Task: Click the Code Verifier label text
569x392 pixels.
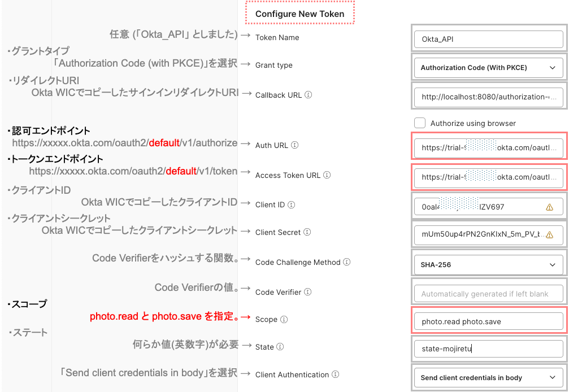Action: pos(279,292)
